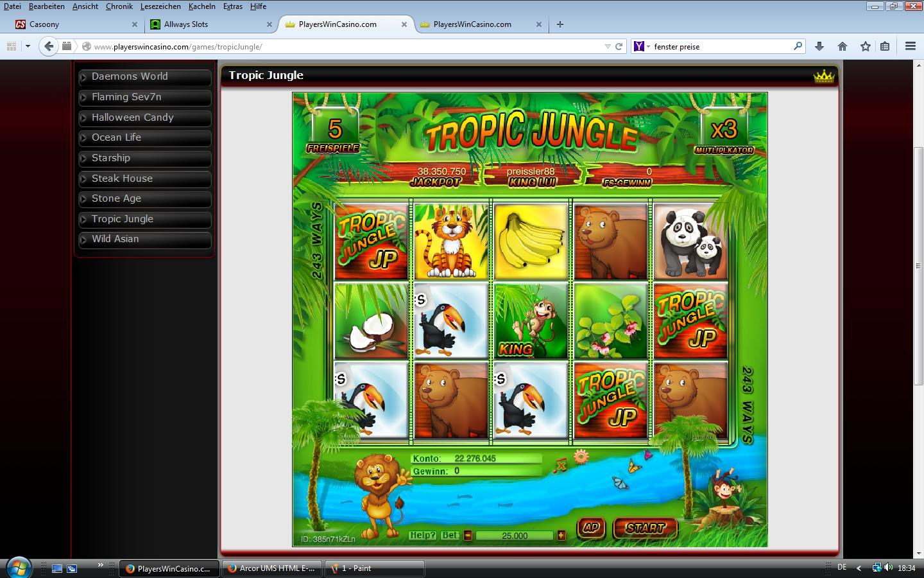The width and height of the screenshot is (924, 578).
Task: Click the START spin button
Action: [x=646, y=528]
